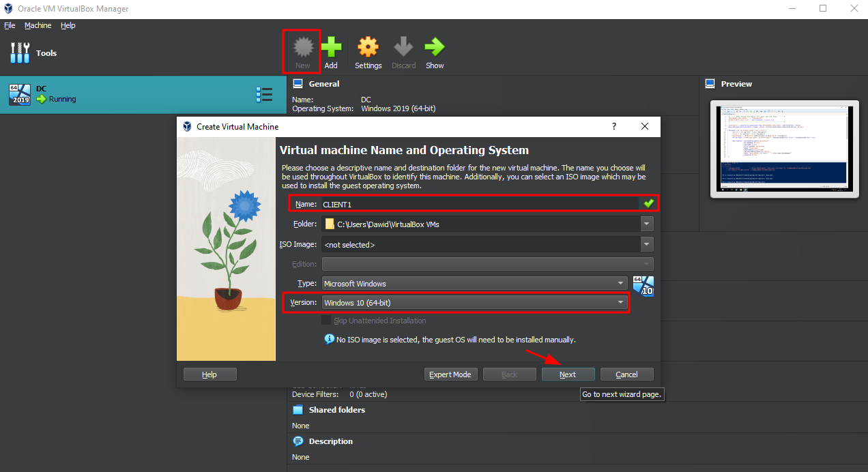This screenshot has width=868, height=472.
Task: Open the Type dropdown Microsoft Windows
Action: pos(620,284)
